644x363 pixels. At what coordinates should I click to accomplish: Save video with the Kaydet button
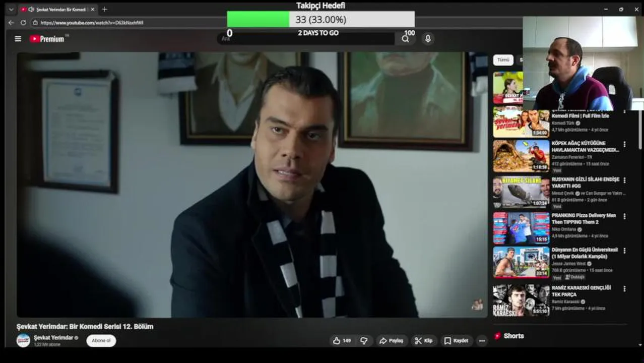pos(457,341)
